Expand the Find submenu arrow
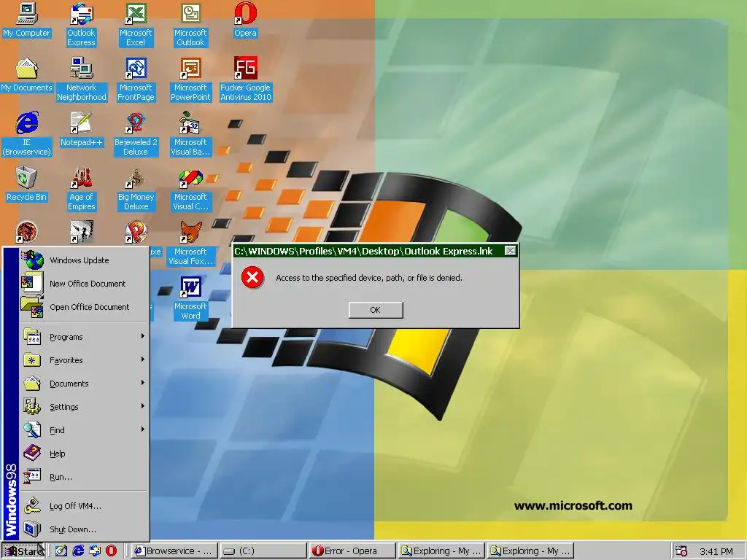Image resolution: width=747 pixels, height=560 pixels. 142,429
